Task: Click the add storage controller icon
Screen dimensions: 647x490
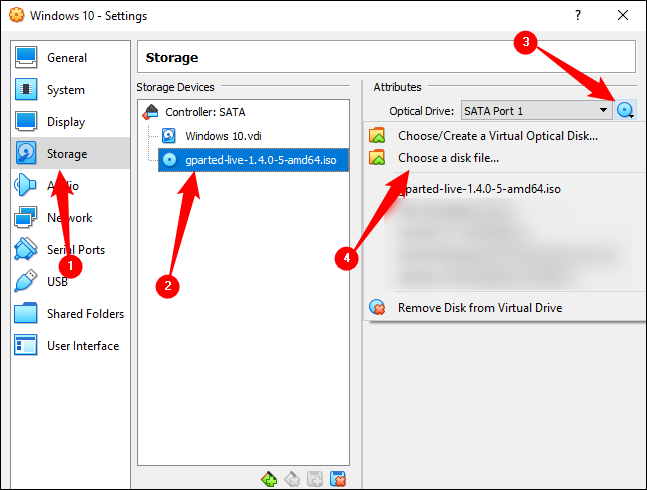Action: 269,479
